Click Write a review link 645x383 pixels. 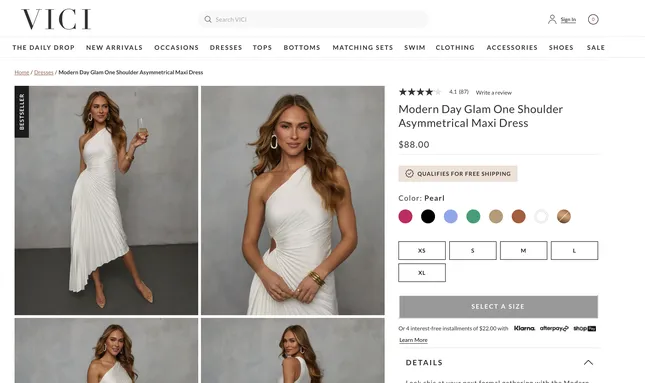tap(494, 93)
